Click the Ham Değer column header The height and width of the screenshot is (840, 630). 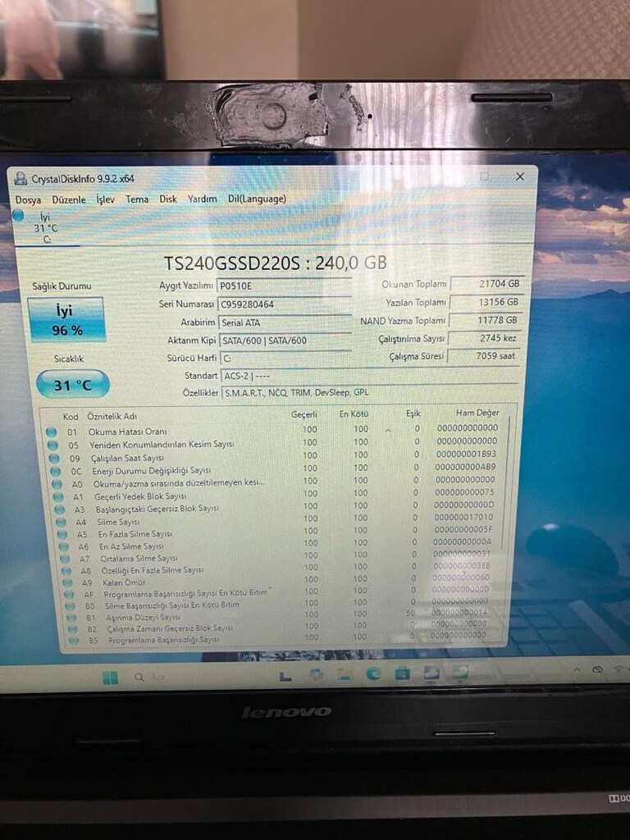click(x=477, y=413)
